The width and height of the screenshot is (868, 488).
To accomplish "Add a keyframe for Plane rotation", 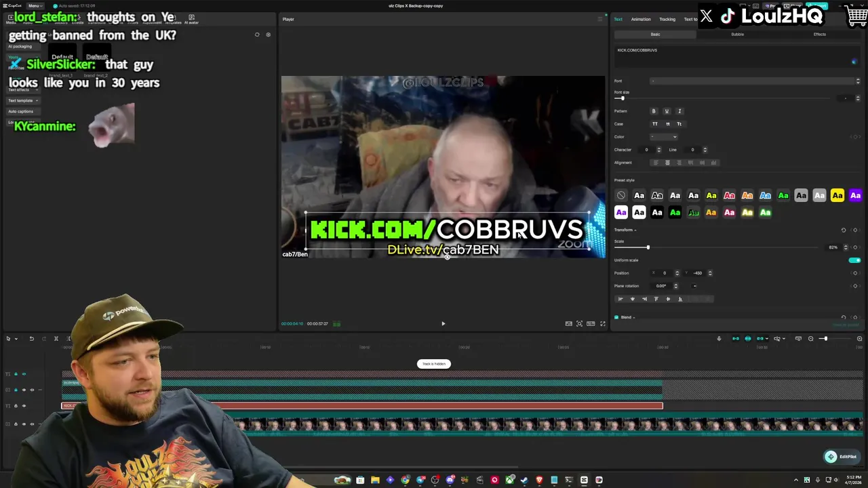I will 855,286.
